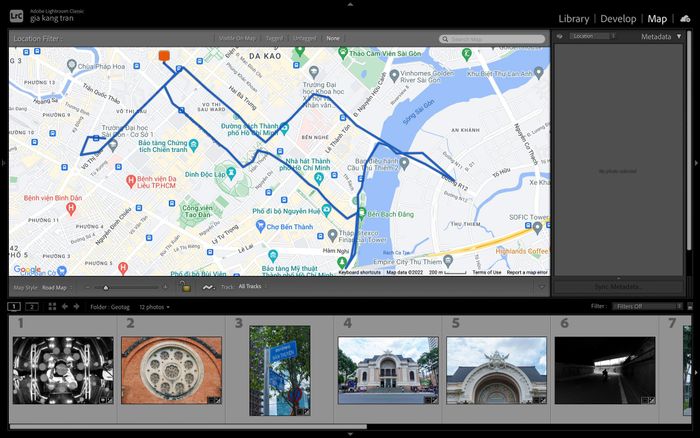Click the Bệnh viện Da Liễu TP.HCM marker
This screenshot has height=438, width=700.
click(131, 181)
